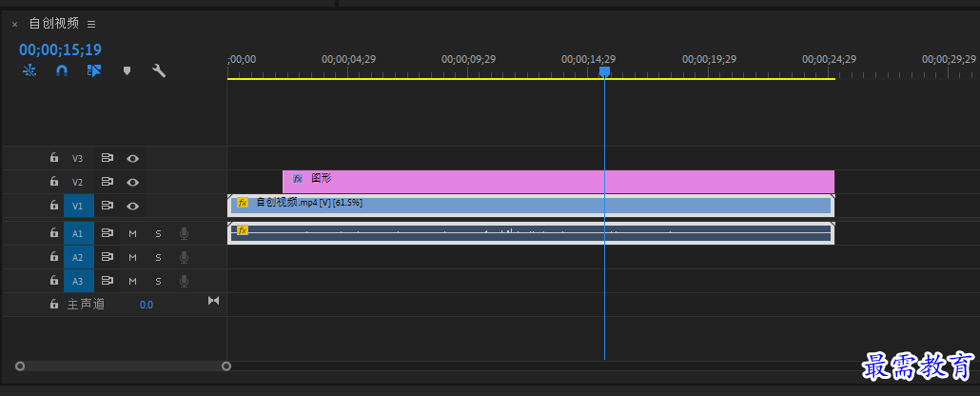Click ruler at 00;00;29;29

pyautogui.click(x=949, y=59)
